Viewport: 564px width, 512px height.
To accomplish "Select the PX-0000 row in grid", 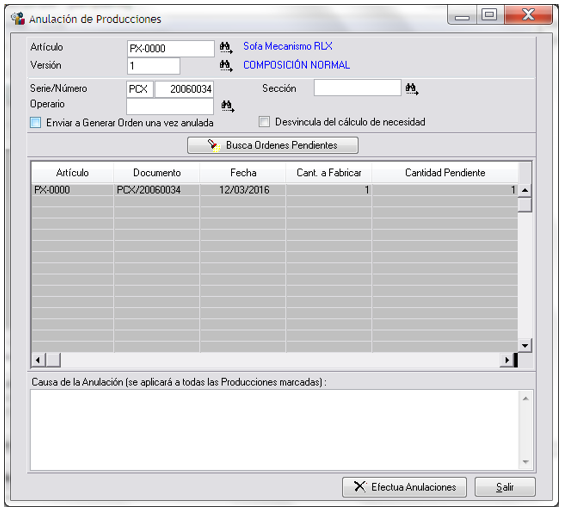I will [275, 190].
